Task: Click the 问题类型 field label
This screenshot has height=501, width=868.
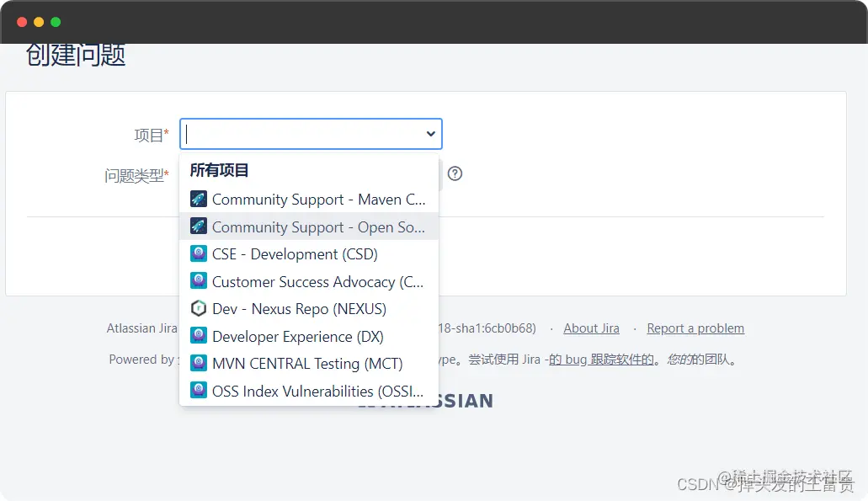Action: [136, 176]
